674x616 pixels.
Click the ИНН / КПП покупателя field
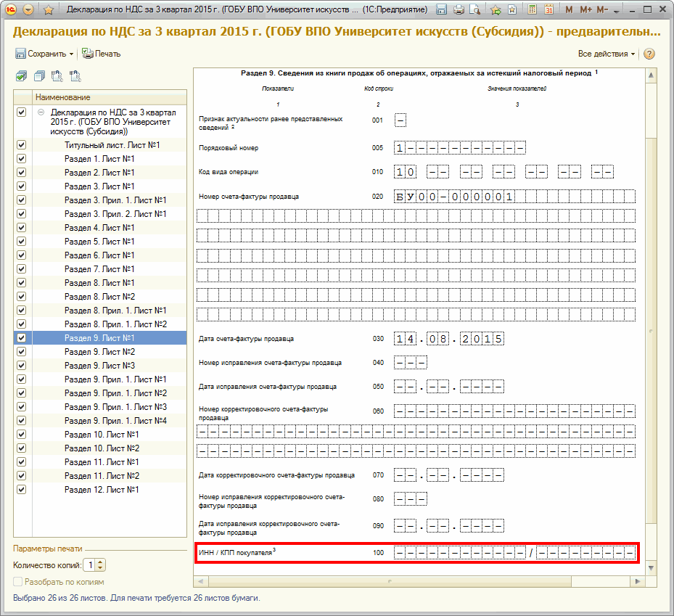pyautogui.click(x=514, y=552)
